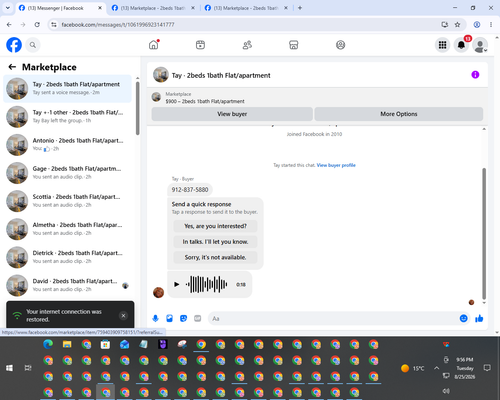
Task: Send quick response Yes, are you interested?
Action: coord(215,226)
